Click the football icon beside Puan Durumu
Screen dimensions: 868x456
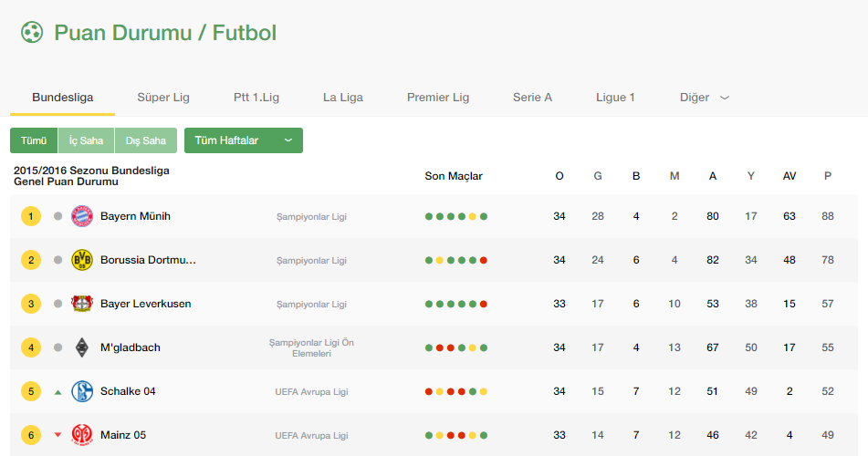pos(32,33)
